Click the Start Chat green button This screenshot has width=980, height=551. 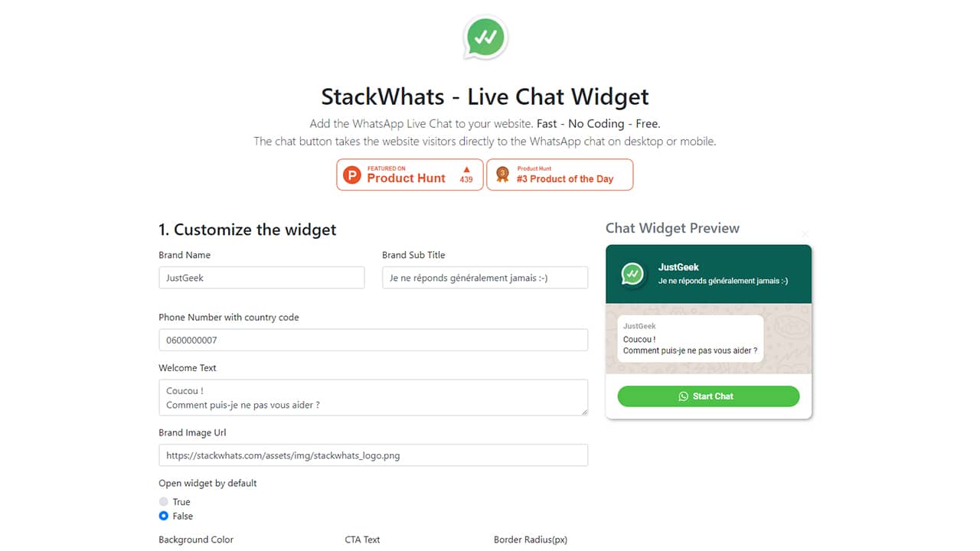click(708, 396)
